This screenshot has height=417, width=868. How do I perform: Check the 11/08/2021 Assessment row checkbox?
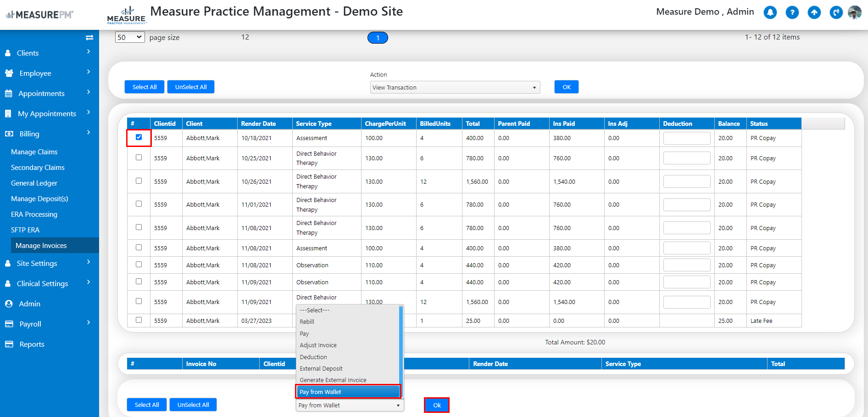(139, 247)
